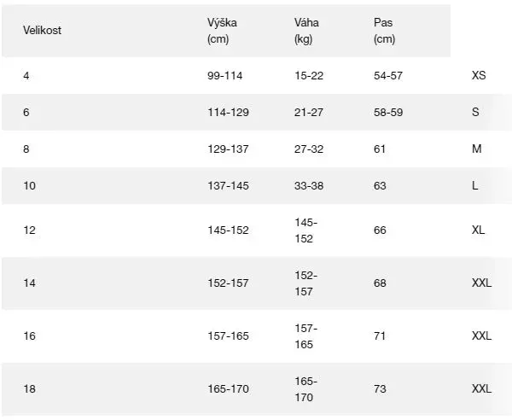Click size number 18 in the Velikost column

click(30, 389)
